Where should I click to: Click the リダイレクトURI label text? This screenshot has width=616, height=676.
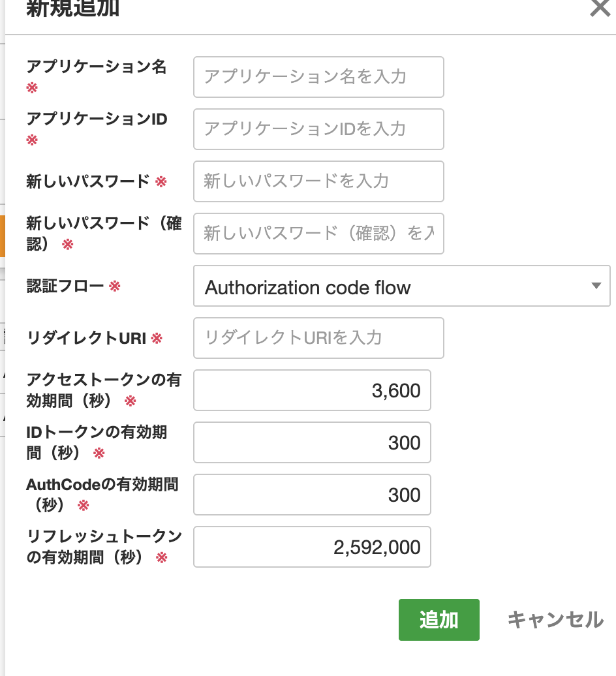point(86,338)
